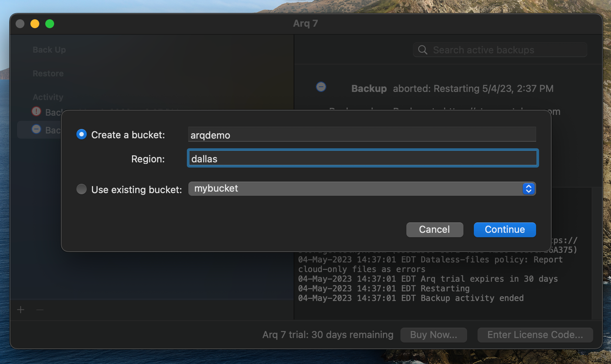
Task: Click the red error activity icon
Action: (x=36, y=111)
